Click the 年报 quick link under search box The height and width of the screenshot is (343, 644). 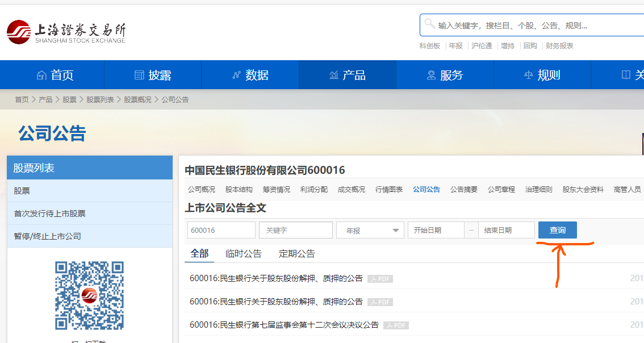[455, 45]
